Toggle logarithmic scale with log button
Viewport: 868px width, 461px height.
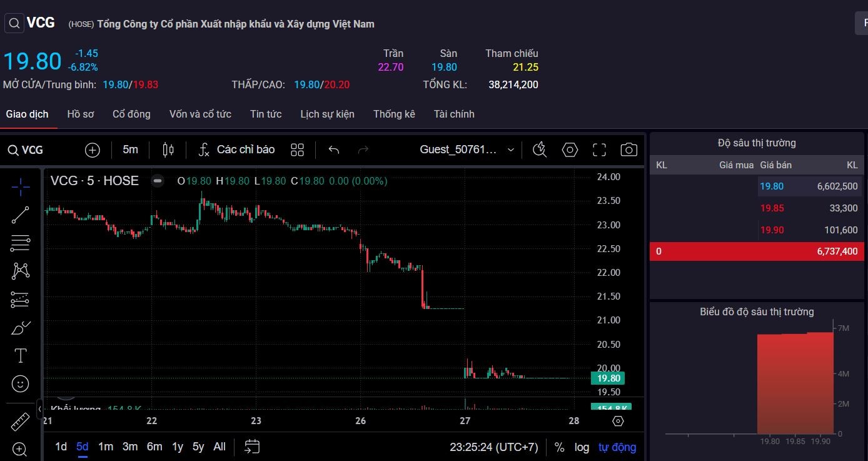(582, 447)
